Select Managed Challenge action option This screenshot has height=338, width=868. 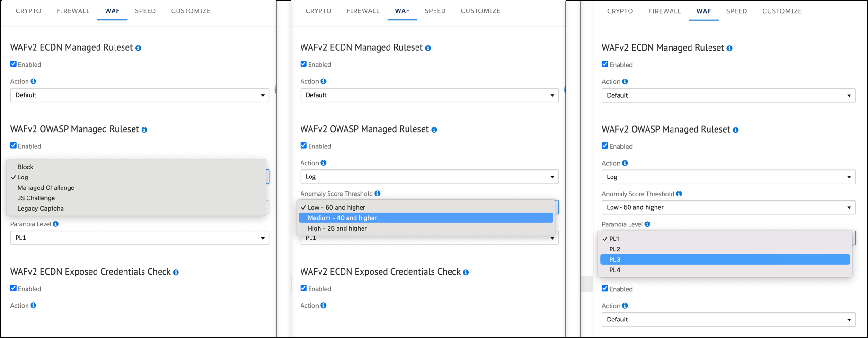pyautogui.click(x=136, y=187)
